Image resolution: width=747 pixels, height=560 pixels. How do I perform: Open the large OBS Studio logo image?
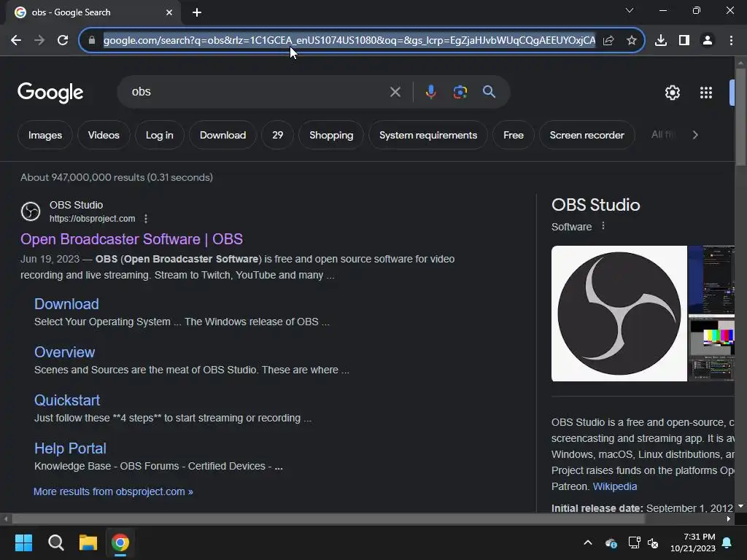pos(619,314)
